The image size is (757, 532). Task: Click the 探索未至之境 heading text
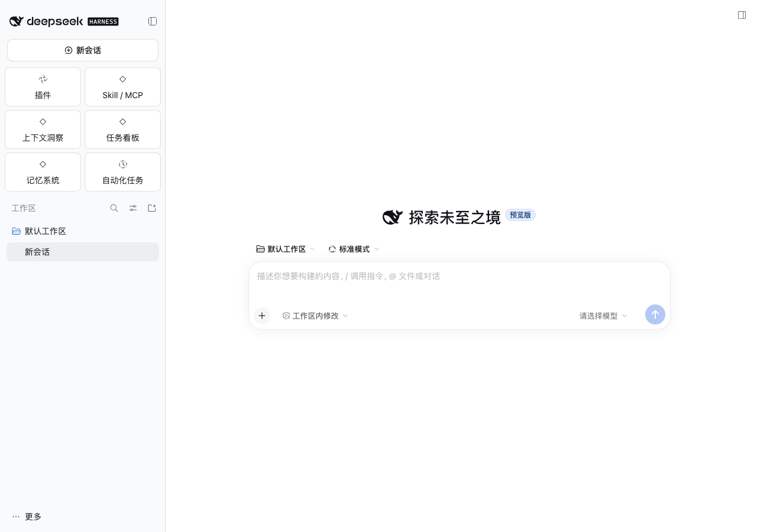(455, 217)
